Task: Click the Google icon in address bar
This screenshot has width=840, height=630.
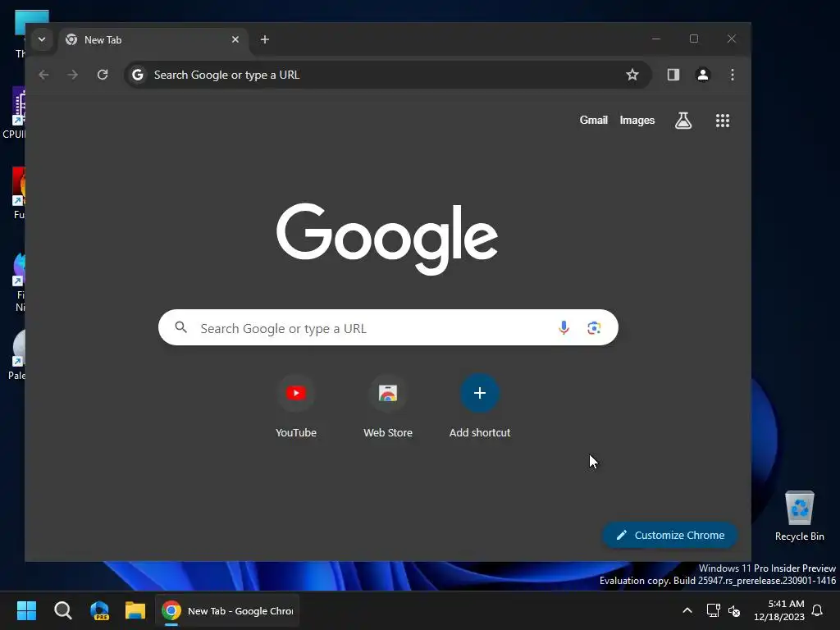Action: pyautogui.click(x=138, y=75)
